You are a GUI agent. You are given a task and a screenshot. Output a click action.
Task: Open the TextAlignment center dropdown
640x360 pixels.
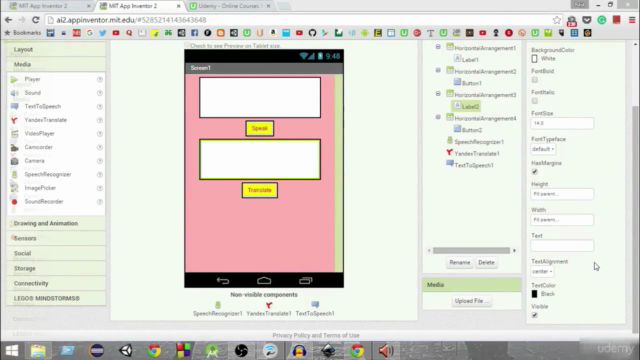pyautogui.click(x=542, y=271)
